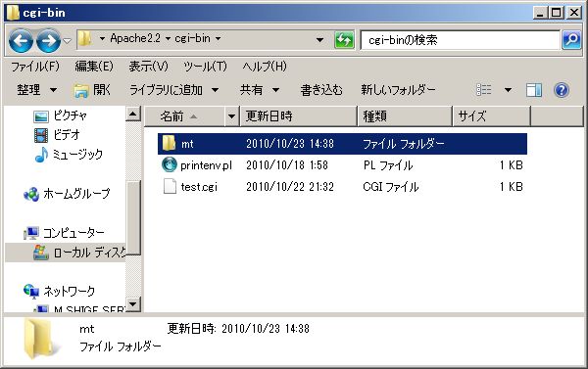588x369 pixels.
Task: Click the blue Help question icon
Action: point(562,90)
